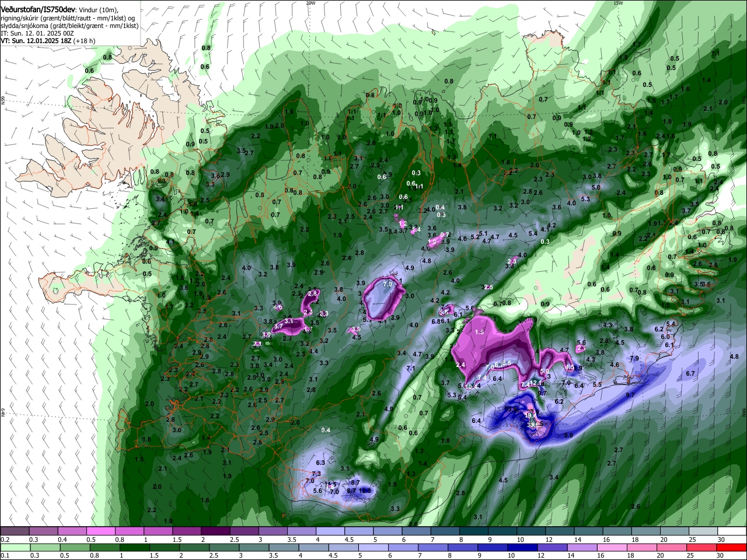Click the 6.7 precipitation value on the map
The image size is (747, 560).
click(x=690, y=373)
